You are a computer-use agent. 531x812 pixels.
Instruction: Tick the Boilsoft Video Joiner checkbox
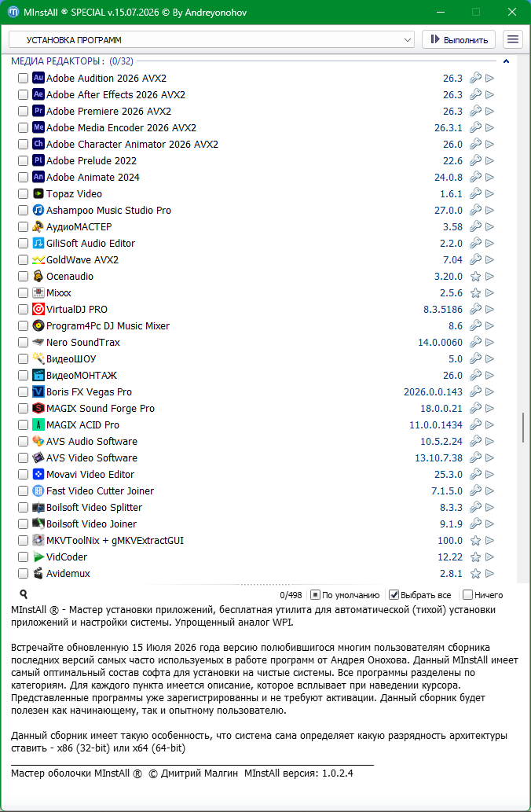point(23,524)
